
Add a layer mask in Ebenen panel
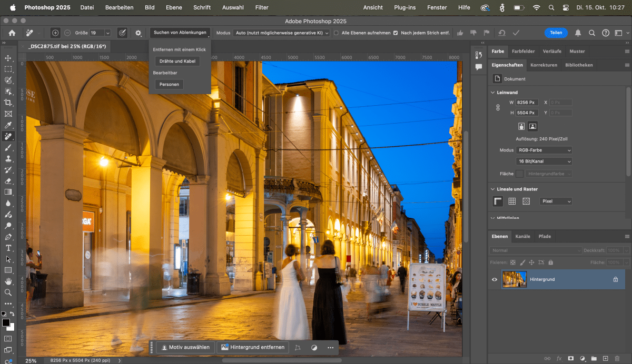click(x=571, y=358)
